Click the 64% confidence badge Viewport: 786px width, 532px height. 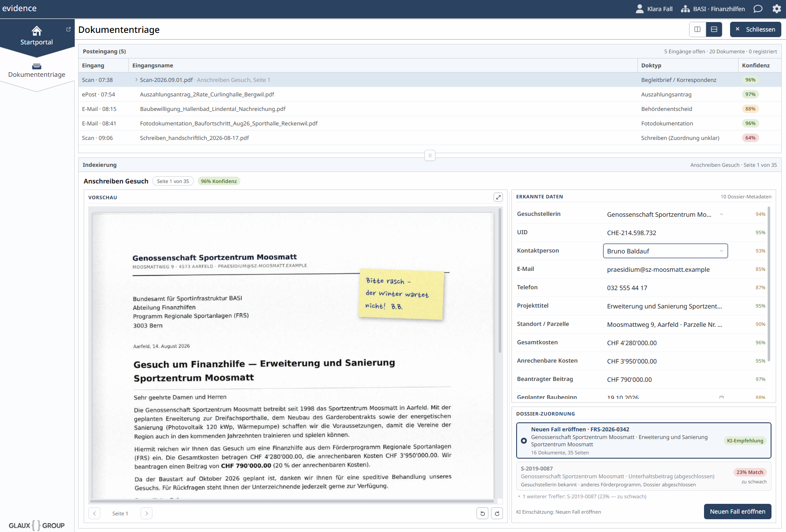(750, 138)
